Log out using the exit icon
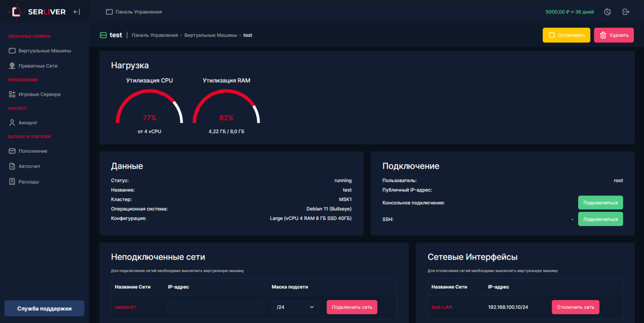Screen dimensions: 644x323 [626, 12]
